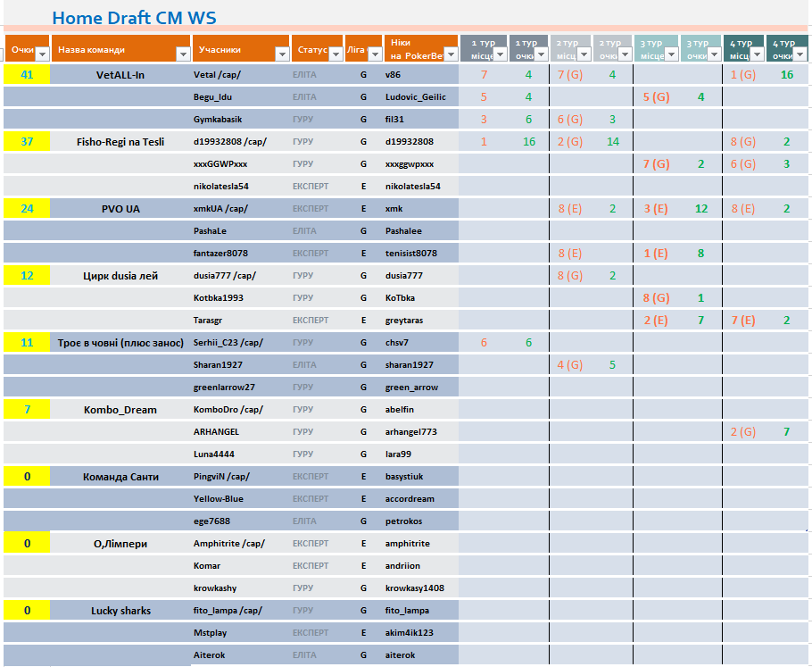Click participant Tarasgr
The height and width of the screenshot is (667, 812).
coord(208,320)
